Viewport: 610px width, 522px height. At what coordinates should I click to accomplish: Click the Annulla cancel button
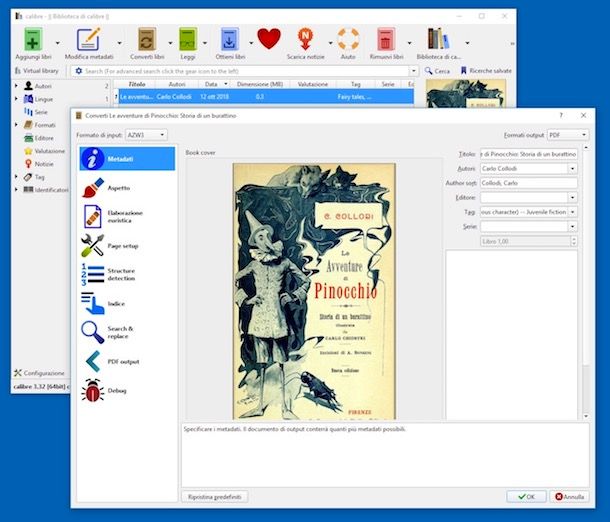coord(570,497)
